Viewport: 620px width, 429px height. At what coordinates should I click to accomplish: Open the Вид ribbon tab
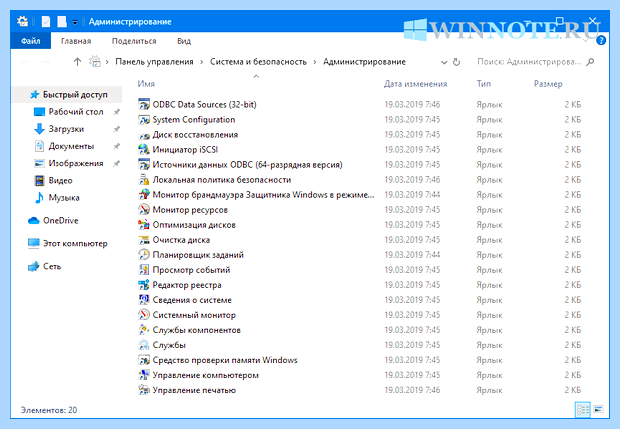(184, 41)
